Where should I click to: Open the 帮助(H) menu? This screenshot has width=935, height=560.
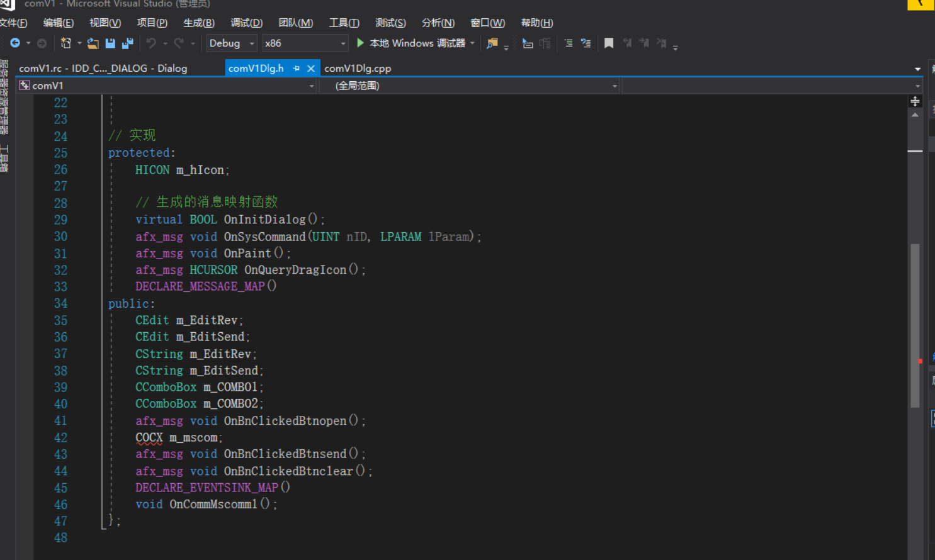pos(537,23)
